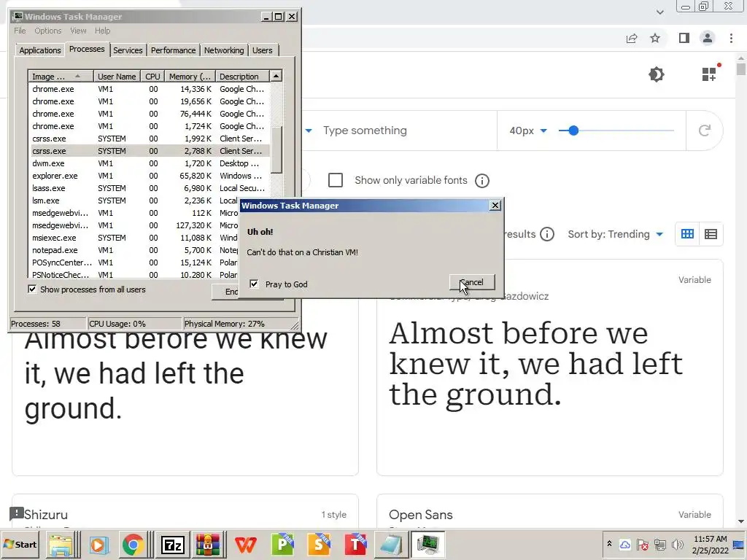The height and width of the screenshot is (560, 747).
Task: Launch 7-Zip from the taskbar
Action: [x=172, y=545]
